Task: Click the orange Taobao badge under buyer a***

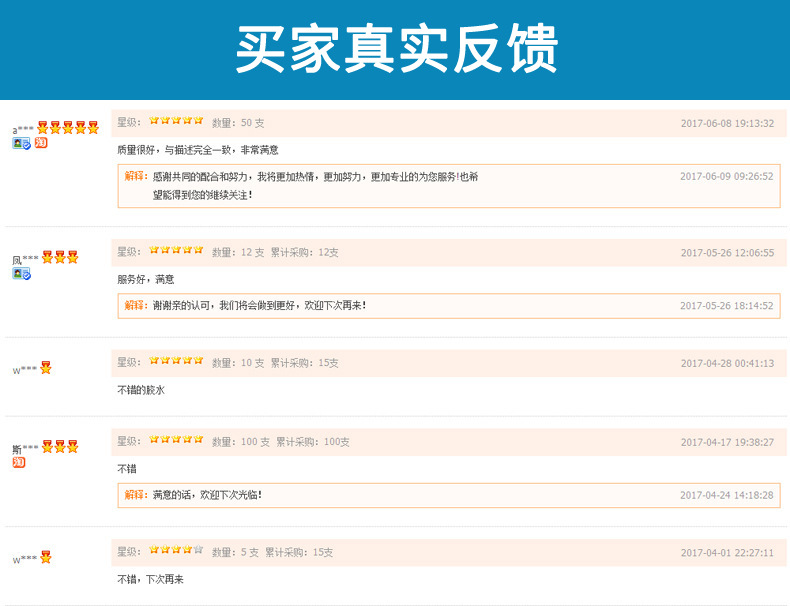Action: click(x=41, y=143)
